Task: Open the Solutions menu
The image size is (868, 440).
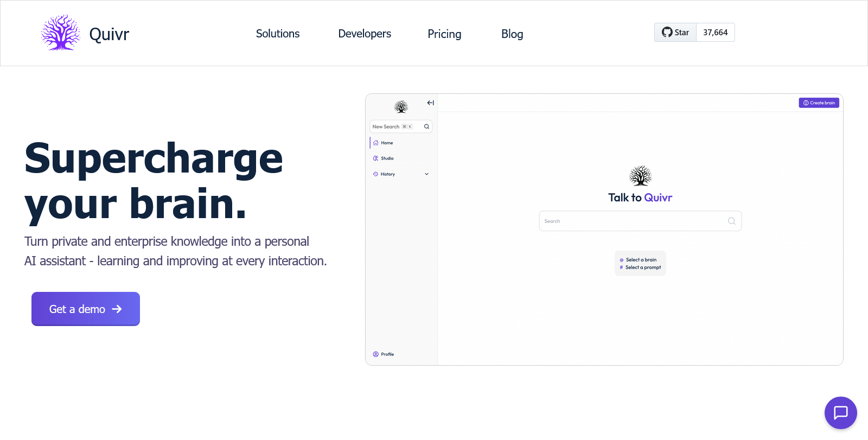Action: [x=278, y=34]
